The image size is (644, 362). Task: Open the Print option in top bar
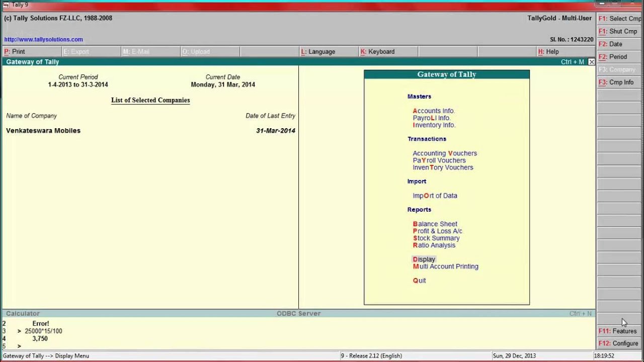pos(32,51)
